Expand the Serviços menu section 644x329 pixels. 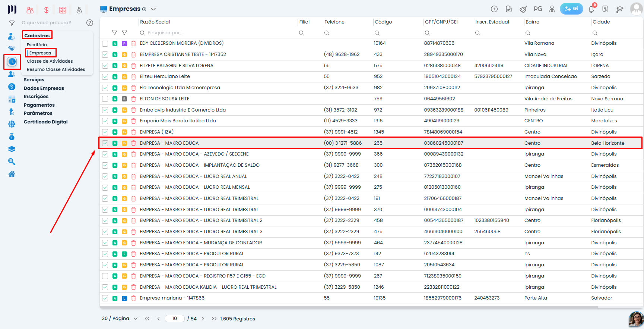(34, 80)
